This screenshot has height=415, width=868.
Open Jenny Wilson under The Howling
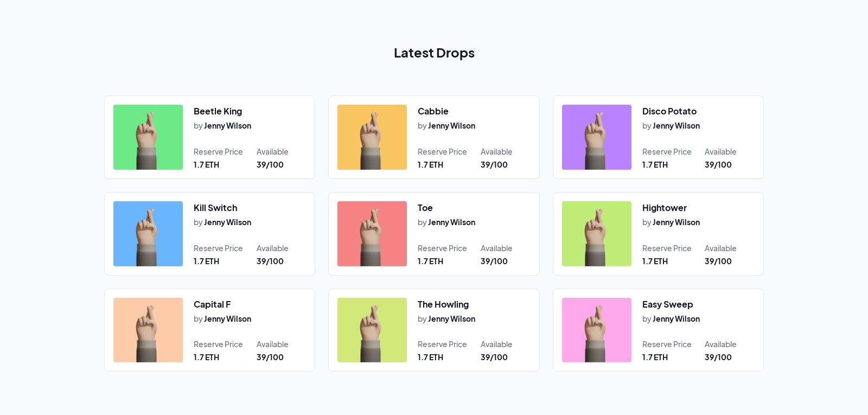pos(452,319)
